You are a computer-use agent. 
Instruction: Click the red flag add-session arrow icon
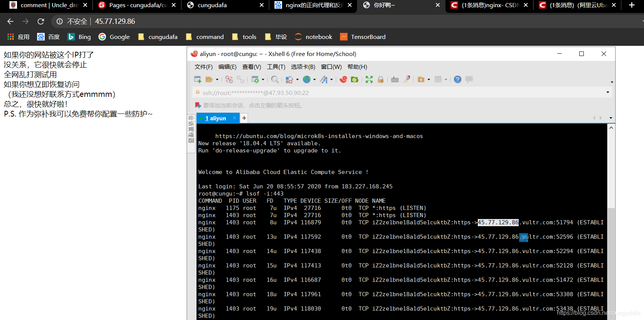click(x=198, y=105)
